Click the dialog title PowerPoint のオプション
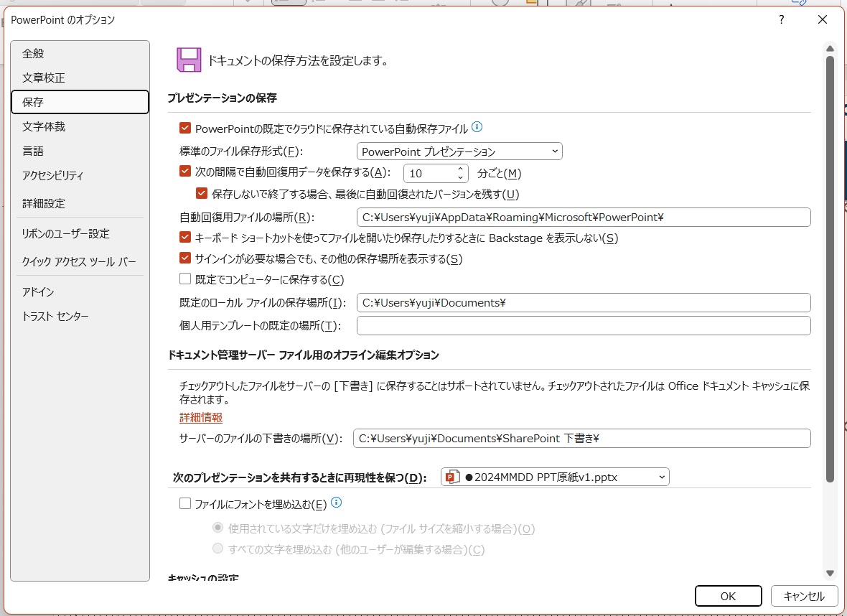This screenshot has width=847, height=616. tap(62, 20)
